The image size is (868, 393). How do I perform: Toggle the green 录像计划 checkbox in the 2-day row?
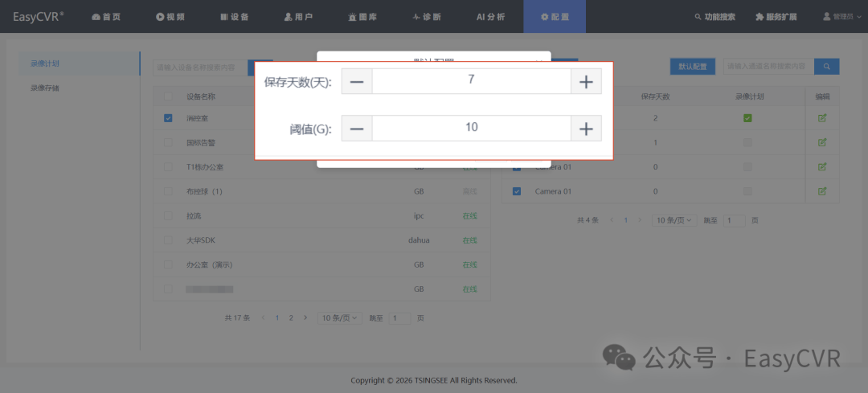(747, 118)
